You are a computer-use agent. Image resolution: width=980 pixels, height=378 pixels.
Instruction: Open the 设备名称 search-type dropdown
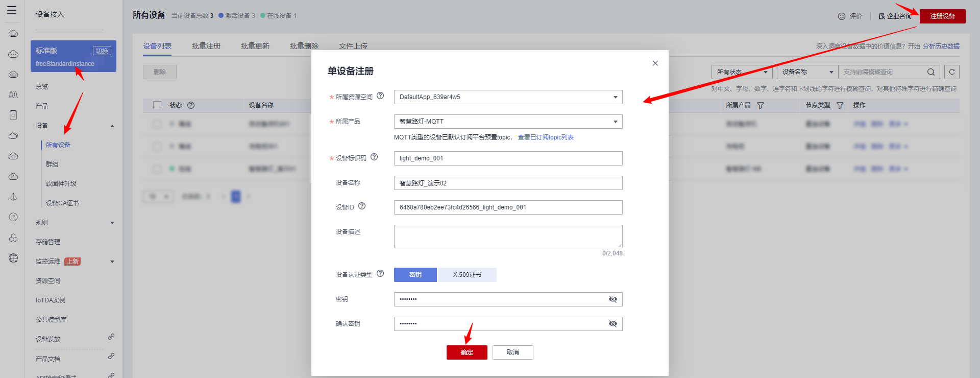[807, 72]
